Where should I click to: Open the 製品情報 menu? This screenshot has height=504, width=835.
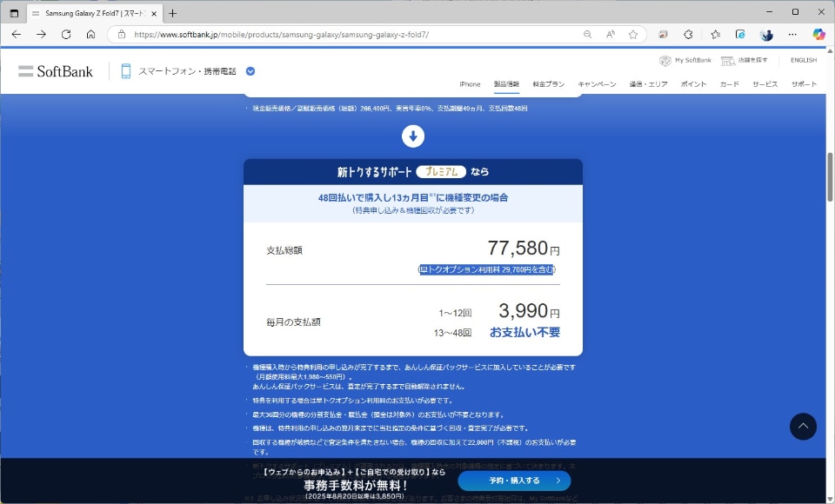[x=506, y=84]
